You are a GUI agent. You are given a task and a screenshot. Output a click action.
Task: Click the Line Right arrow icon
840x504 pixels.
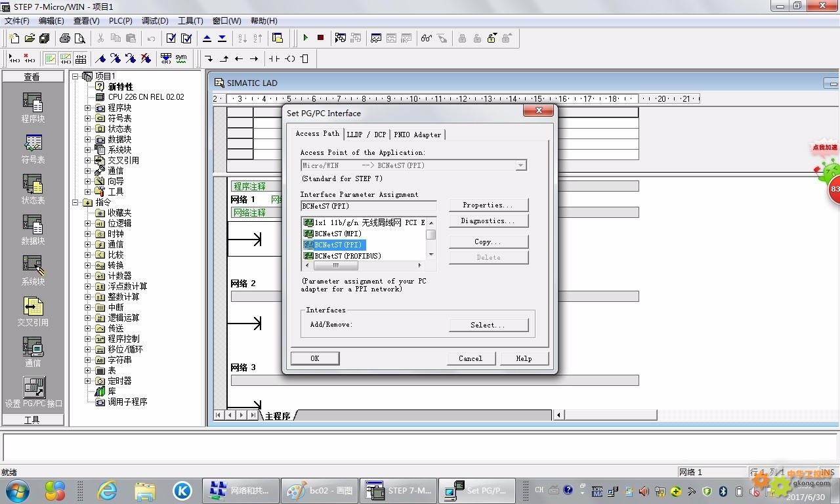254,58
